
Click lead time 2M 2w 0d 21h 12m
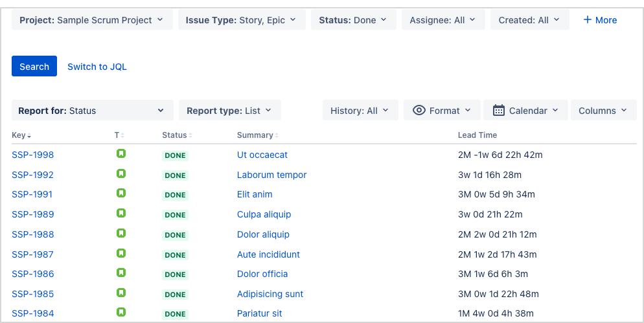click(x=497, y=234)
